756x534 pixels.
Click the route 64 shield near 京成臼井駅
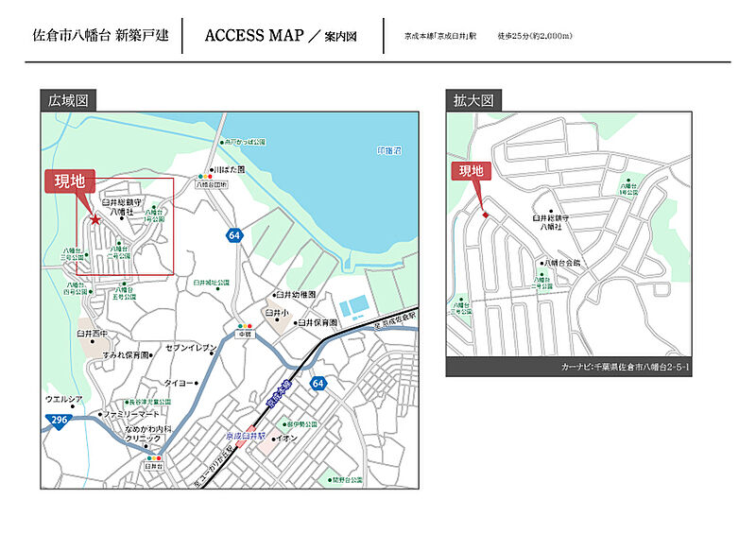(318, 384)
